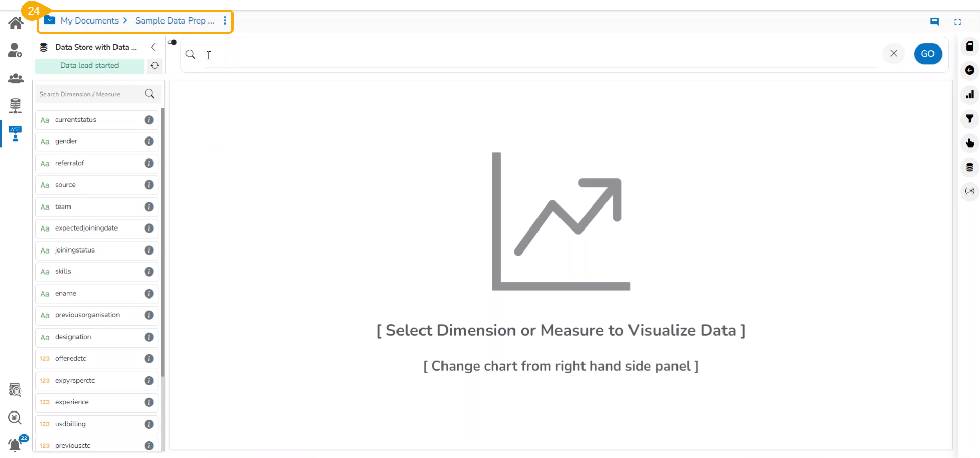
Task: Toggle the switch beside search bar
Action: click(172, 42)
